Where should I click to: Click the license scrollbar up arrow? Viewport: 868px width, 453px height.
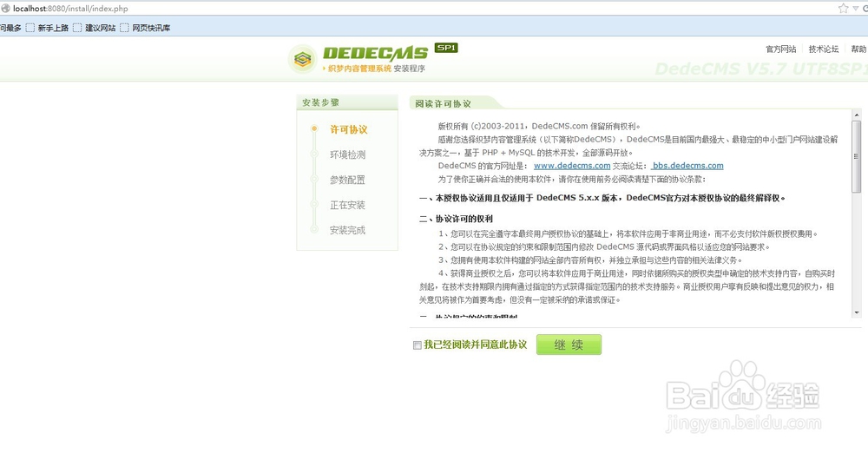tap(857, 115)
